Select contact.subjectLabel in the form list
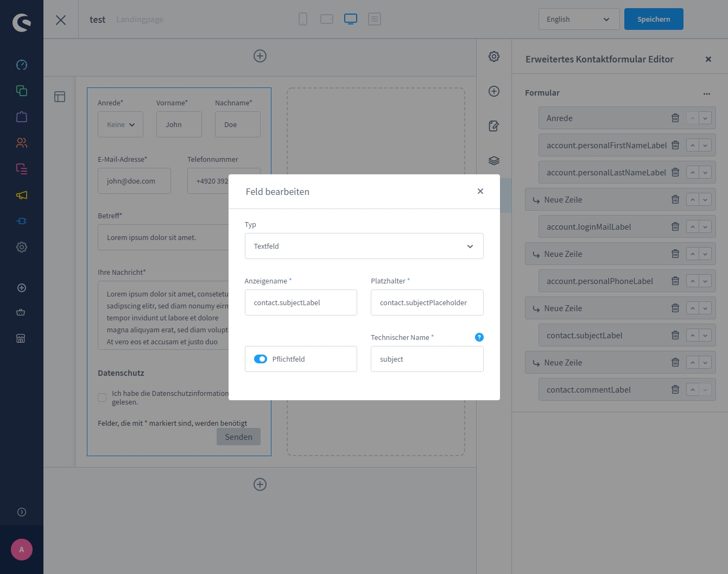Image resolution: width=728 pixels, height=574 pixels. coord(585,336)
